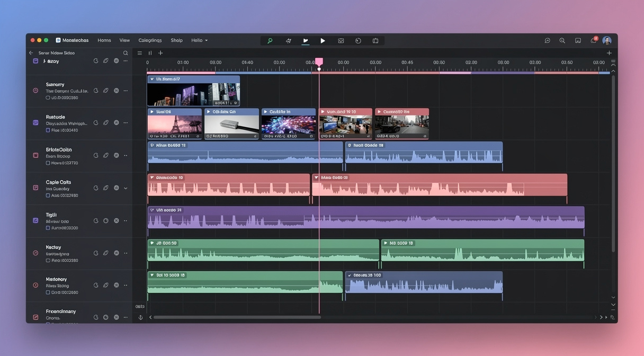Mute the Tiglit track with the X circle
The height and width of the screenshot is (356, 644).
117,220
